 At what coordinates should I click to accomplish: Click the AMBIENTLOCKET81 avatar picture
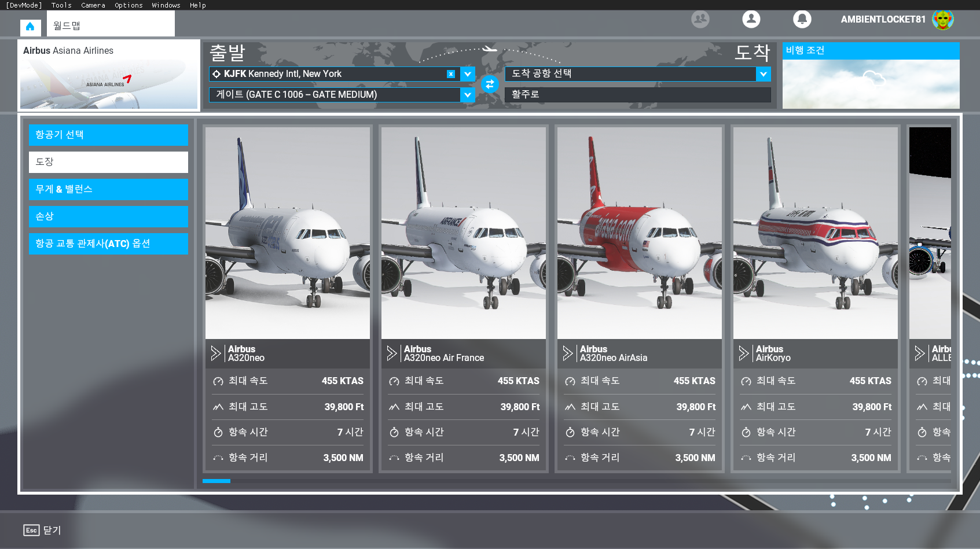943,20
